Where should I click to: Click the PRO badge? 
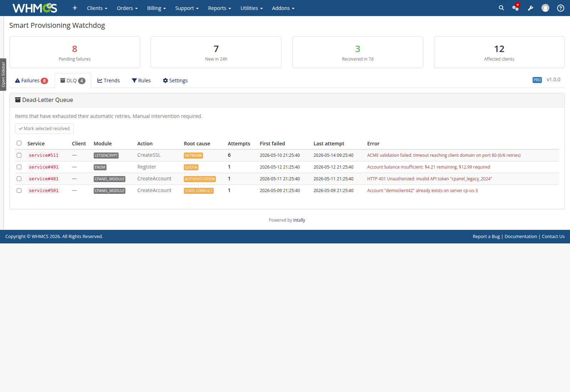[x=537, y=80]
